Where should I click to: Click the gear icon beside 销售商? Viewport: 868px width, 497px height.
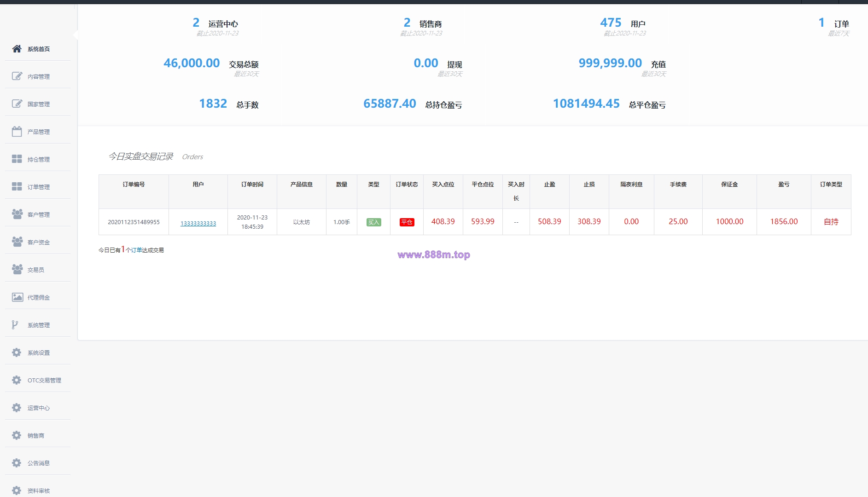17,435
